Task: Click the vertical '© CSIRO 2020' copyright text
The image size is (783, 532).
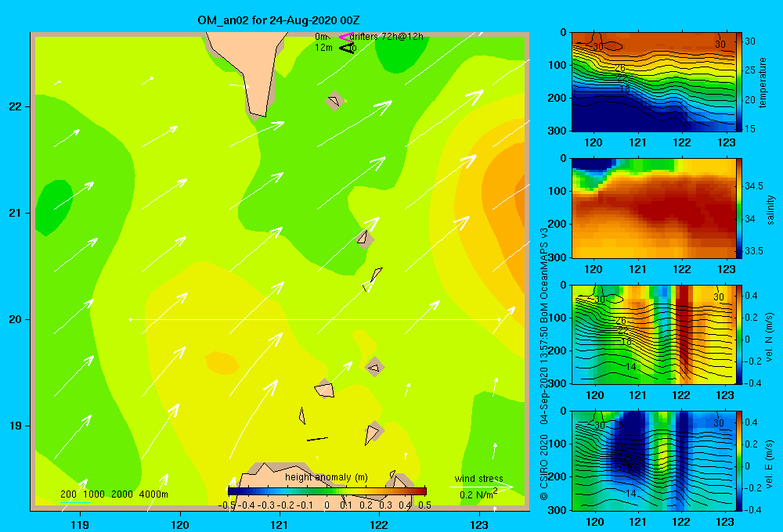Action: (x=544, y=467)
